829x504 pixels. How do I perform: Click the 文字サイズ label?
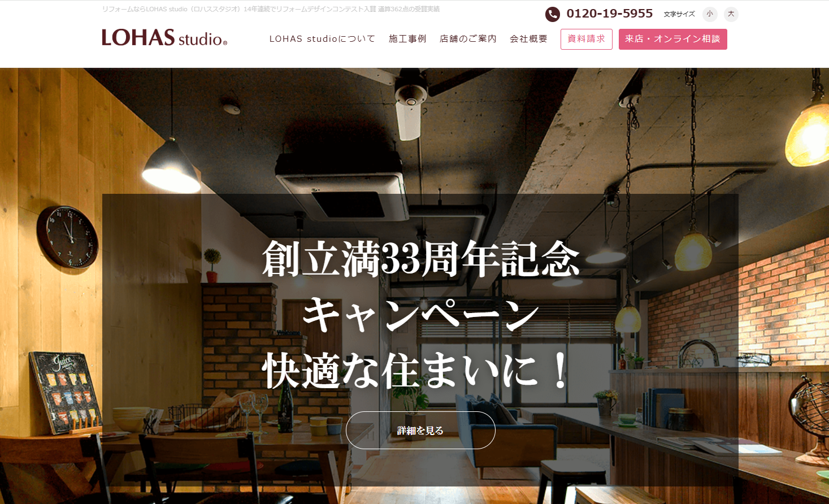[x=679, y=14]
